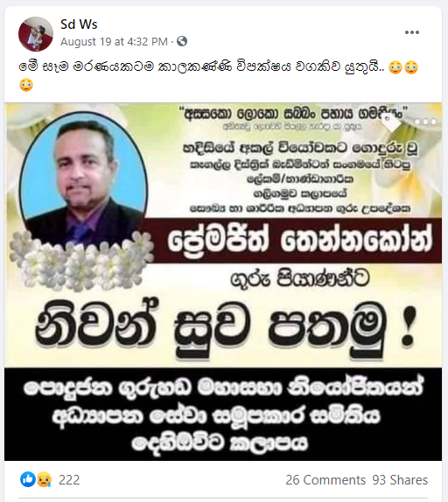Click the Sad crying reaction icon
This screenshot has height=502, width=448.
coord(44,479)
